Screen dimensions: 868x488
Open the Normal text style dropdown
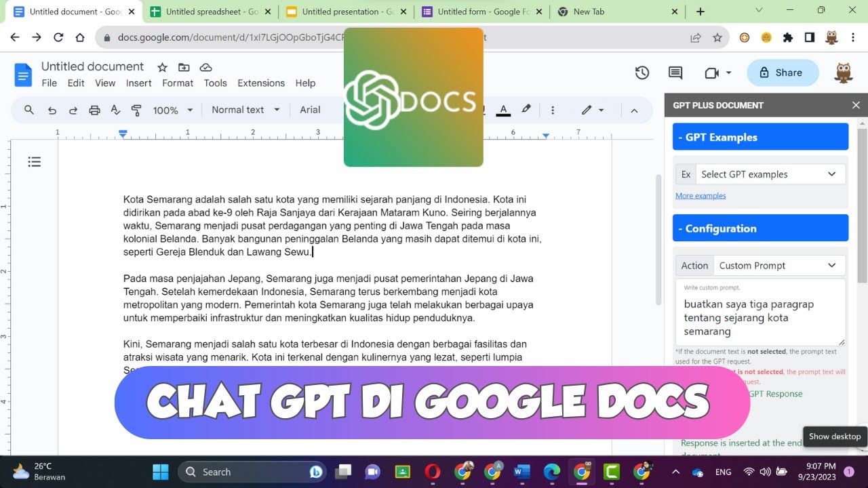pos(244,109)
